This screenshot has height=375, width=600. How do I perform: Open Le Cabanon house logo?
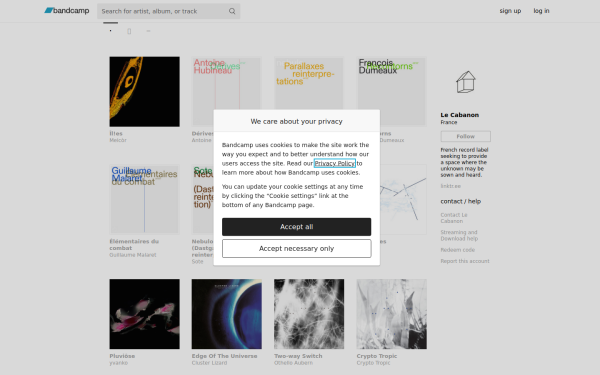(466, 82)
